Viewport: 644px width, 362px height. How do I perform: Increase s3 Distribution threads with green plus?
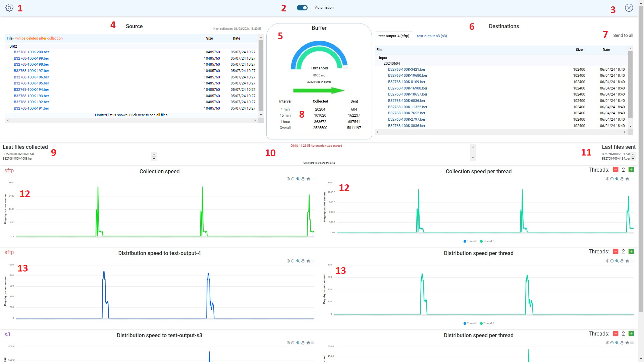point(631,334)
